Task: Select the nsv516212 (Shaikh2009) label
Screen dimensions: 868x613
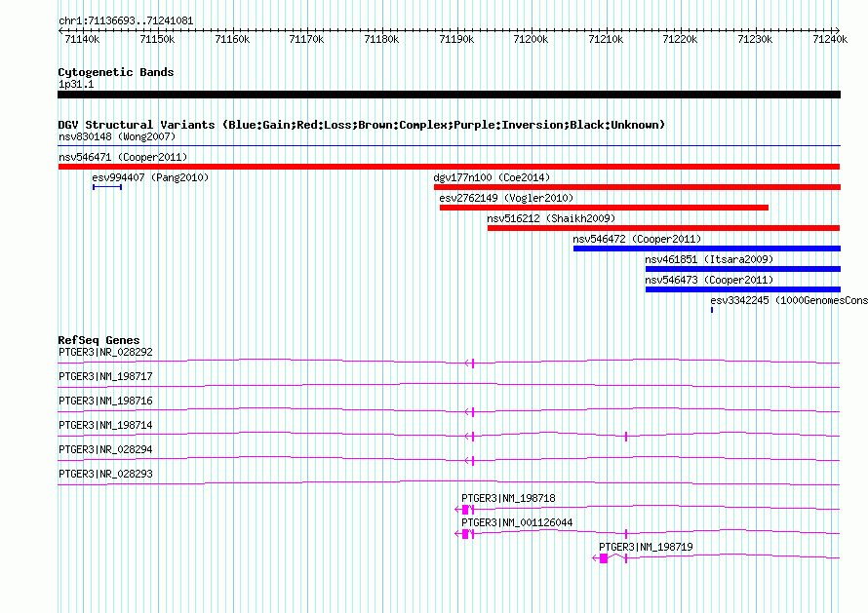Action: [x=551, y=218]
